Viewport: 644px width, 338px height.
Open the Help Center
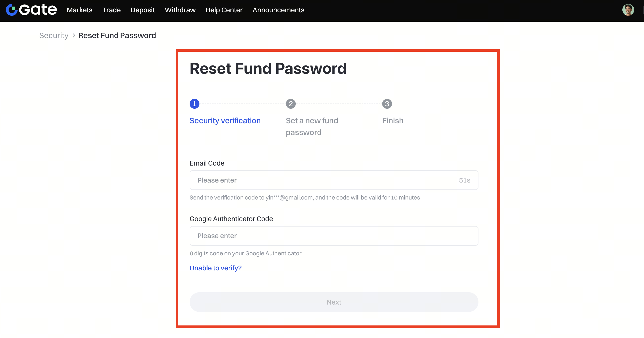point(224,10)
